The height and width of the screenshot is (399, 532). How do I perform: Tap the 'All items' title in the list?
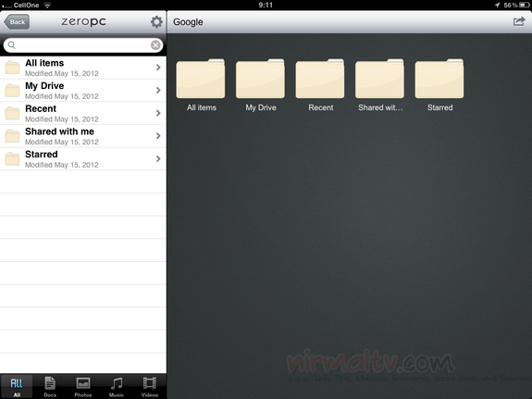44,63
